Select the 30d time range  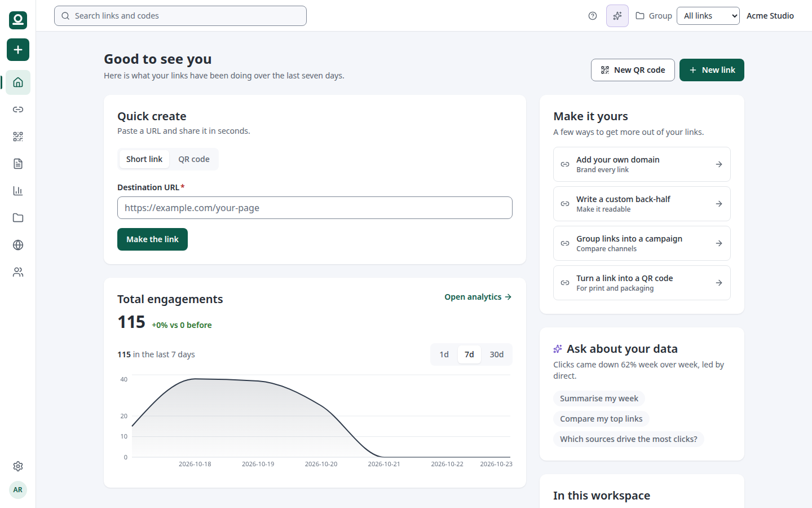tap(497, 354)
